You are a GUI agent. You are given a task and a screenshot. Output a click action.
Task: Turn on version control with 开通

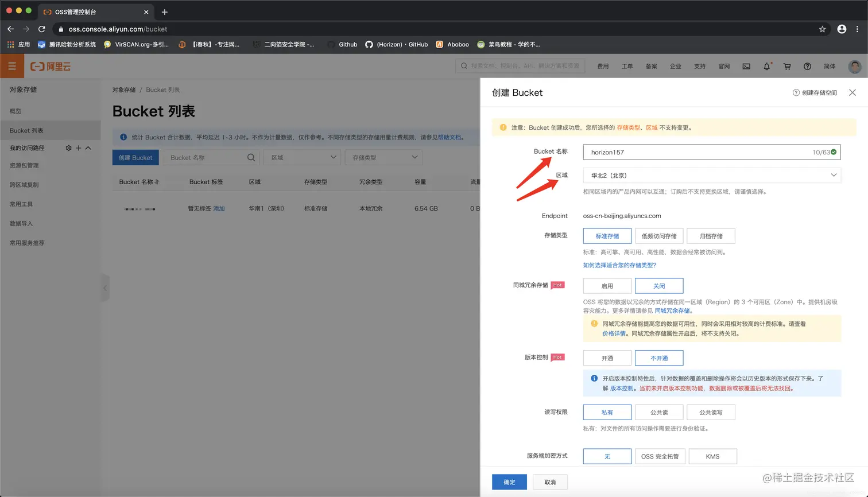pos(607,358)
